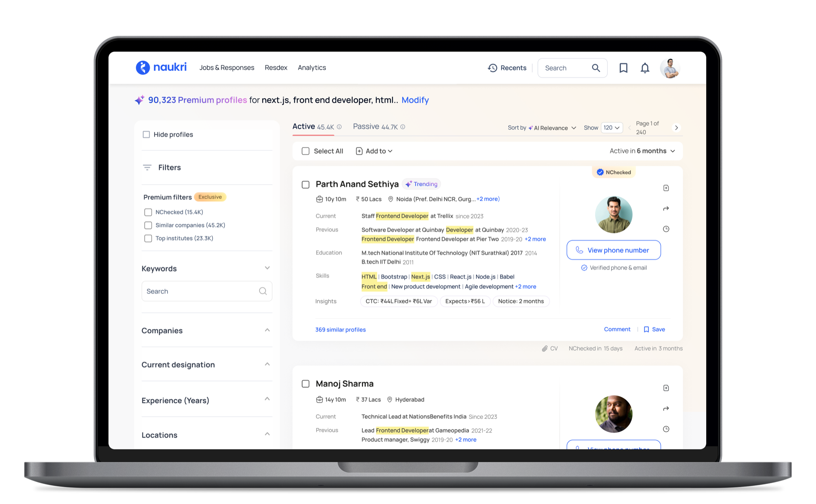
Task: Enable Similar companies (45.2K) filter
Action: point(148,225)
